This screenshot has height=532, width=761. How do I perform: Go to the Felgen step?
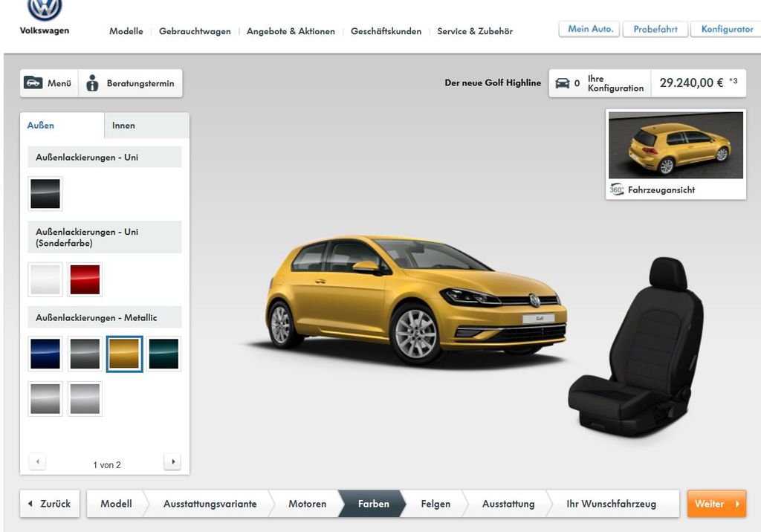tap(435, 504)
